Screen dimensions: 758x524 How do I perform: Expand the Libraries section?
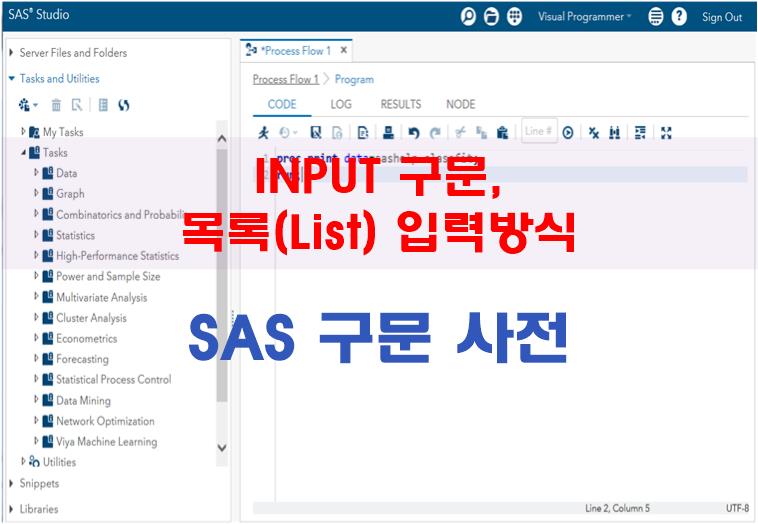pos(11,509)
